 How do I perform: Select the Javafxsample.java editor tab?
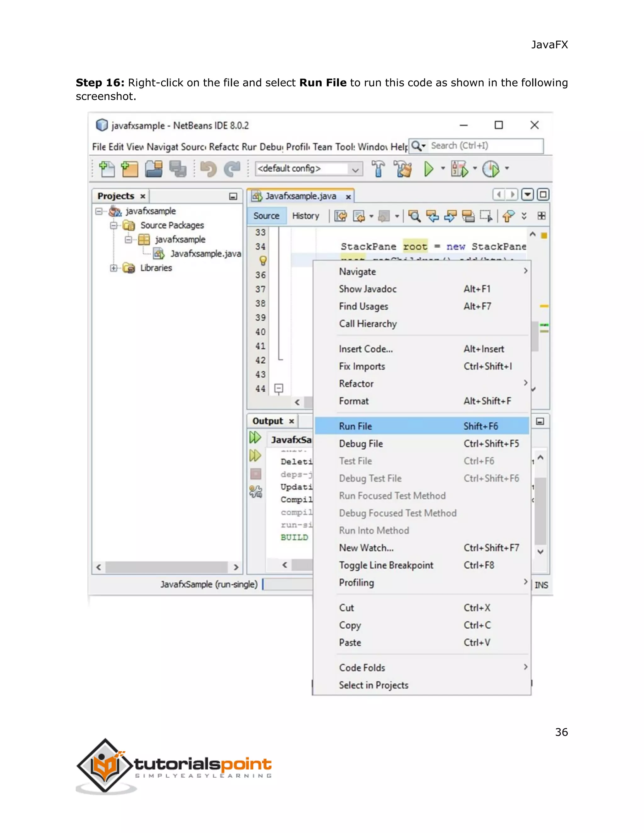[x=301, y=196]
